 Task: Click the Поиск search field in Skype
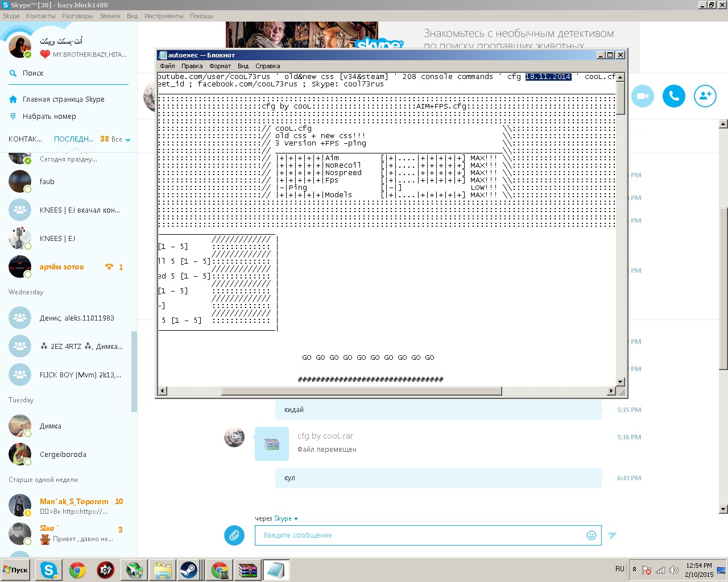click(68, 73)
